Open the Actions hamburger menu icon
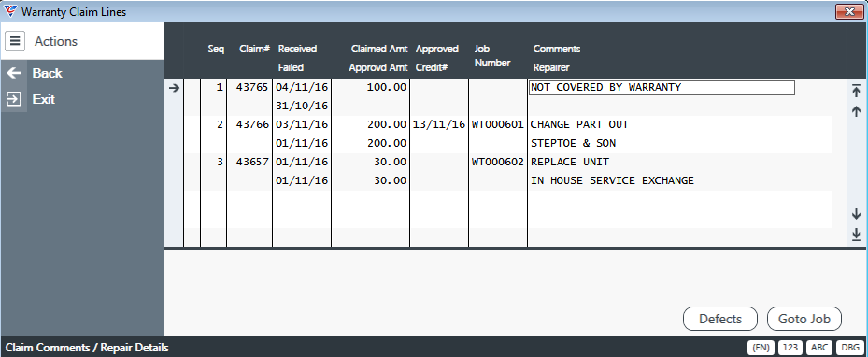The width and height of the screenshot is (868, 357). [x=15, y=41]
